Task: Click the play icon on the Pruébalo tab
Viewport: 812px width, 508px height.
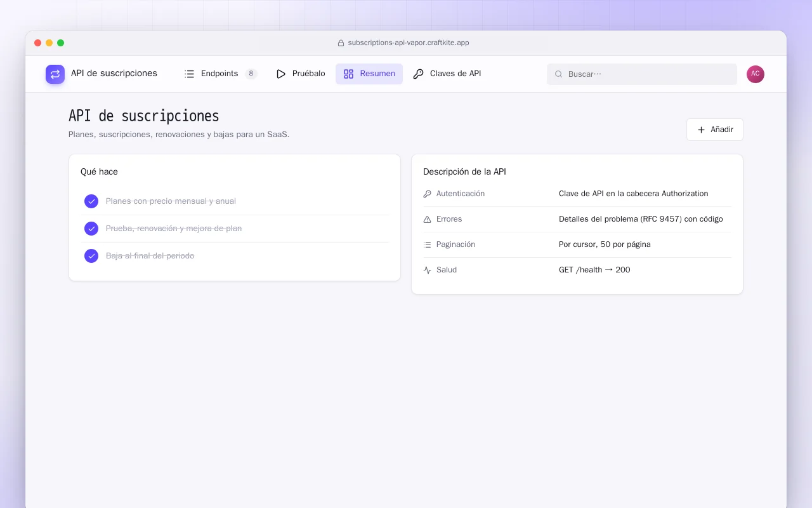Action: (x=281, y=74)
